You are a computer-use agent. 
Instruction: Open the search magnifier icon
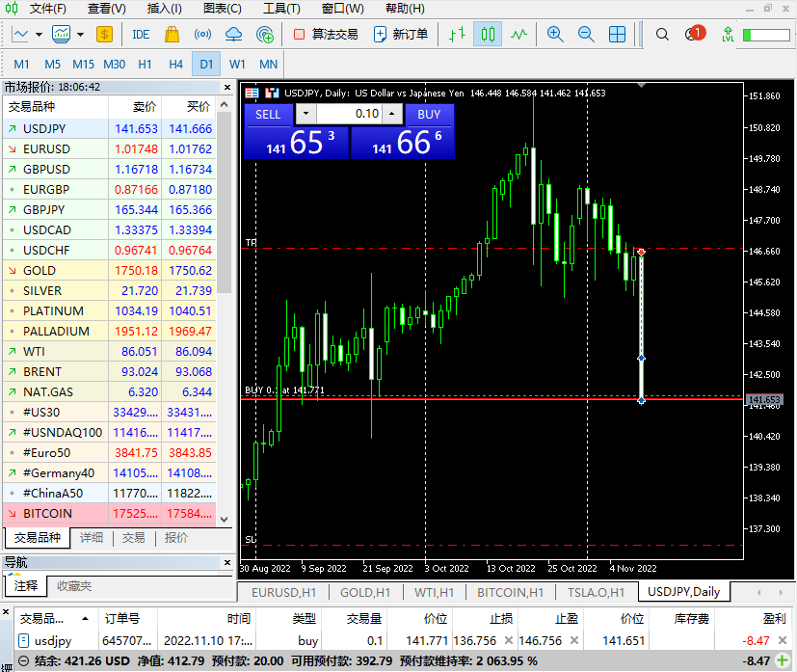pos(662,35)
